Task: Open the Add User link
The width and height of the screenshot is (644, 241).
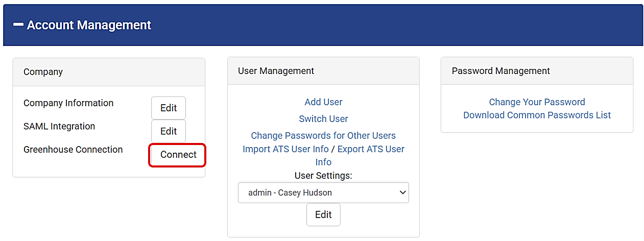Action: click(323, 102)
